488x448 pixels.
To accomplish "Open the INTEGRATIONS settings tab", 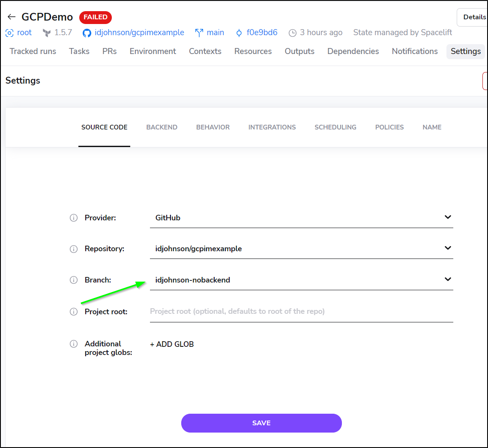I will (x=272, y=127).
